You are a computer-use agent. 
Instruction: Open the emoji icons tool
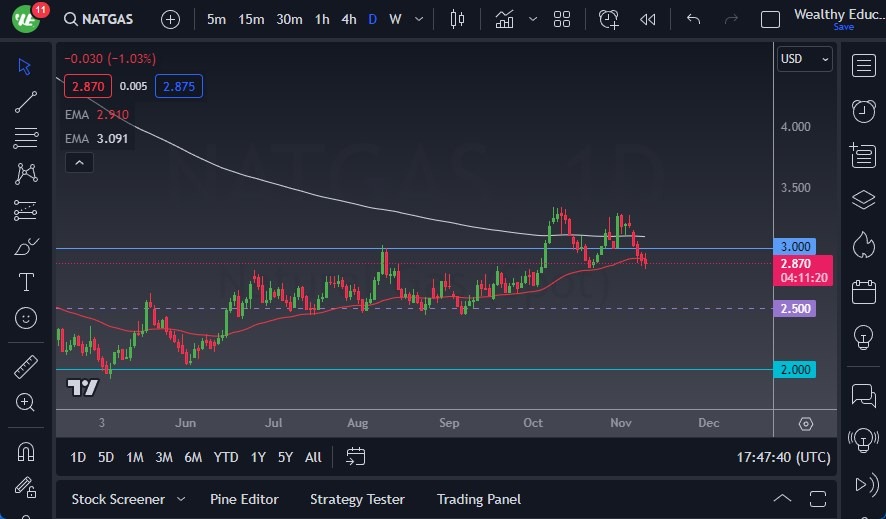click(26, 318)
